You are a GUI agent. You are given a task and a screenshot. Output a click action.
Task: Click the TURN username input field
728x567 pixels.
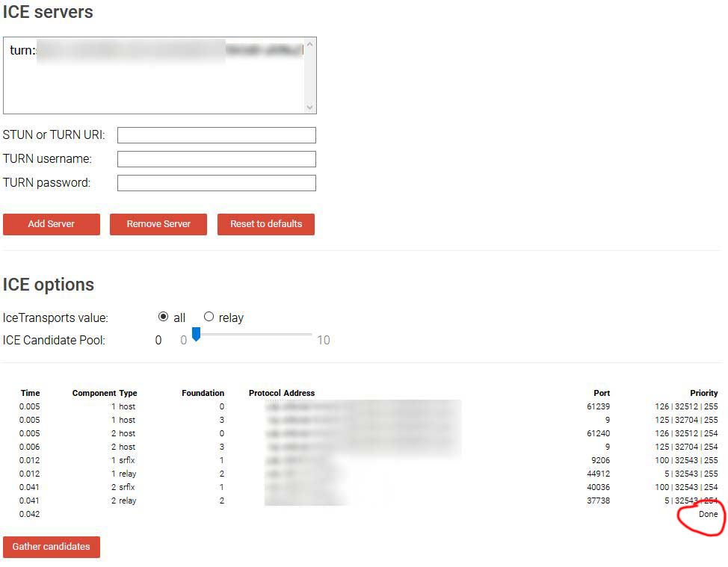tap(216, 158)
